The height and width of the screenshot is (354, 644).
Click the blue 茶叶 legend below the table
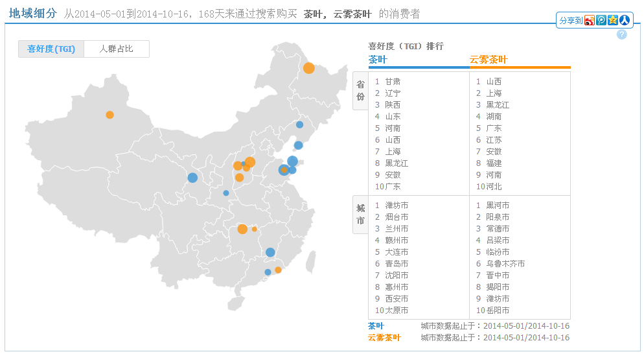376,326
